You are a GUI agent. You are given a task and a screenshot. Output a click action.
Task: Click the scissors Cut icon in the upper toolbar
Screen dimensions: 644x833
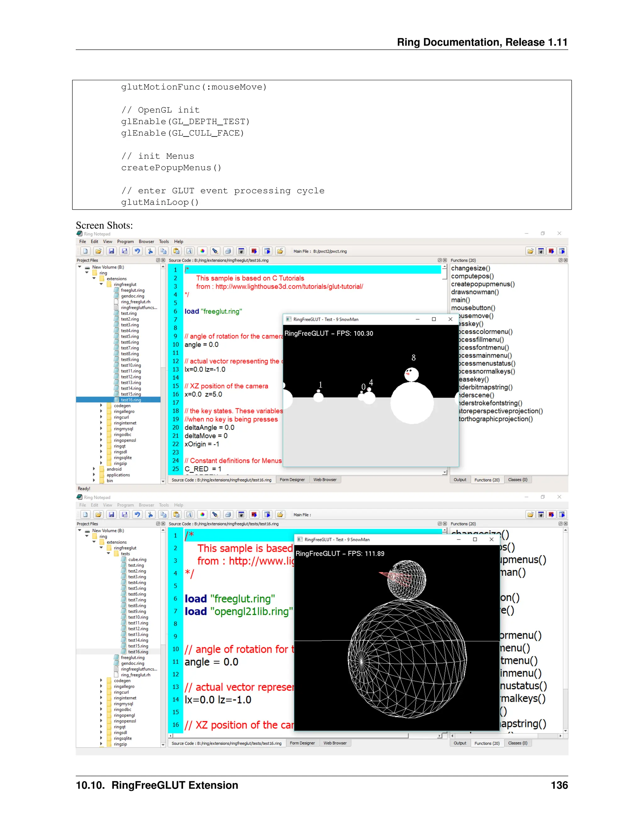150,251
